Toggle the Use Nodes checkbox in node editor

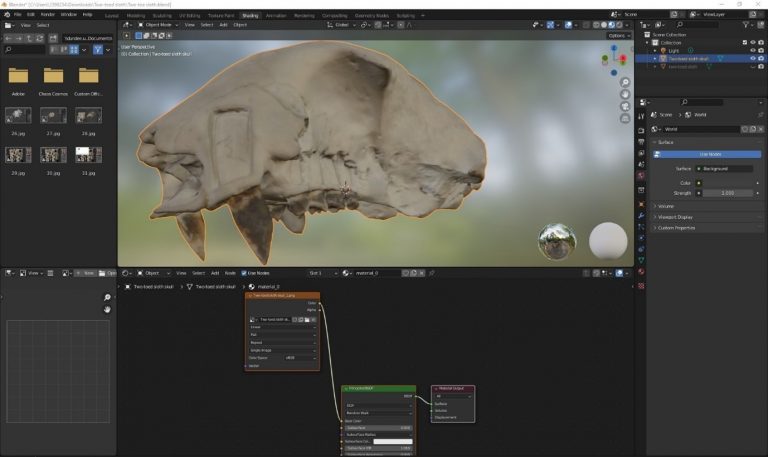[x=243, y=273]
